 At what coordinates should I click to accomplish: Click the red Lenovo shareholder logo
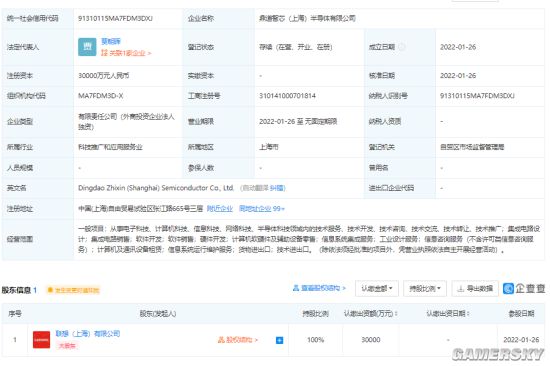tap(41, 340)
